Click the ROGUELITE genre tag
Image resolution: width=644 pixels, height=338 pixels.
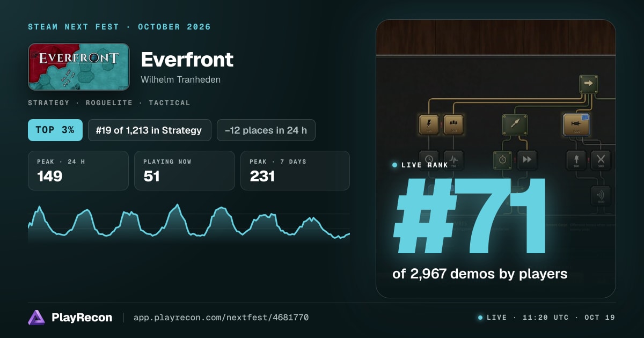click(109, 102)
